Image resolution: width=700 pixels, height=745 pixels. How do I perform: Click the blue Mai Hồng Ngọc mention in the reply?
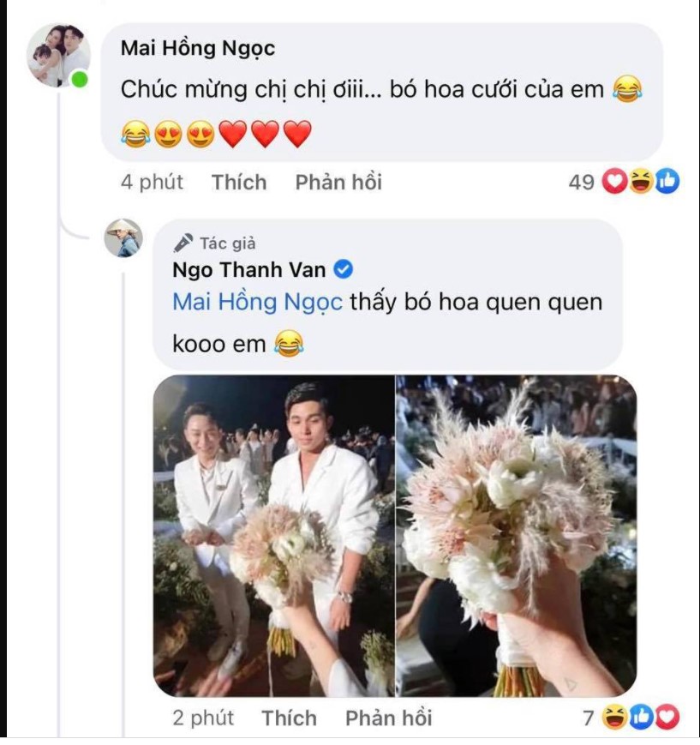258,303
